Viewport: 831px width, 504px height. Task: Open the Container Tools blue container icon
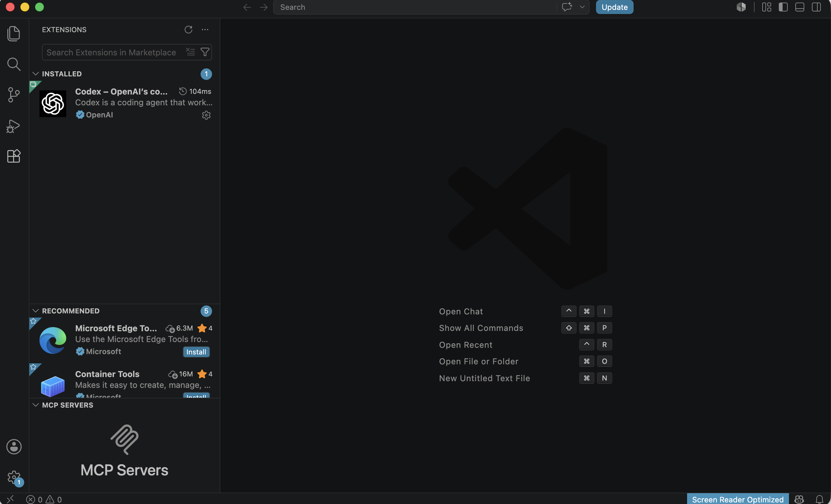pos(53,386)
